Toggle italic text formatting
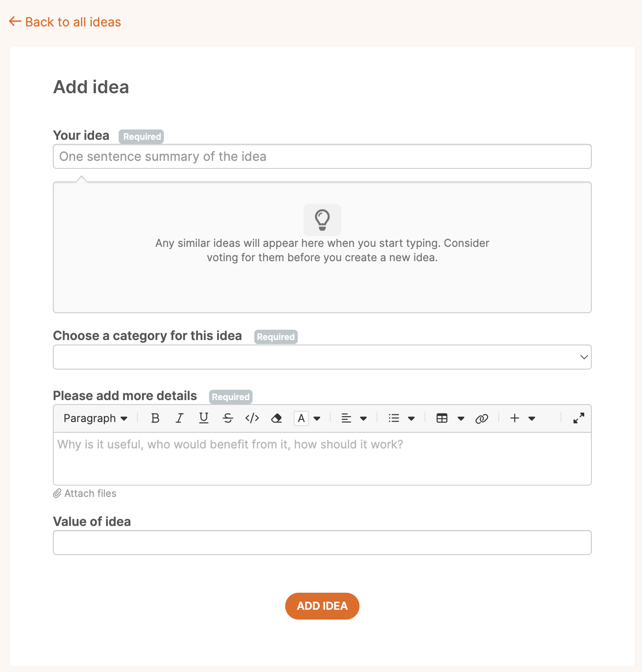This screenshot has height=672, width=642. [x=180, y=418]
